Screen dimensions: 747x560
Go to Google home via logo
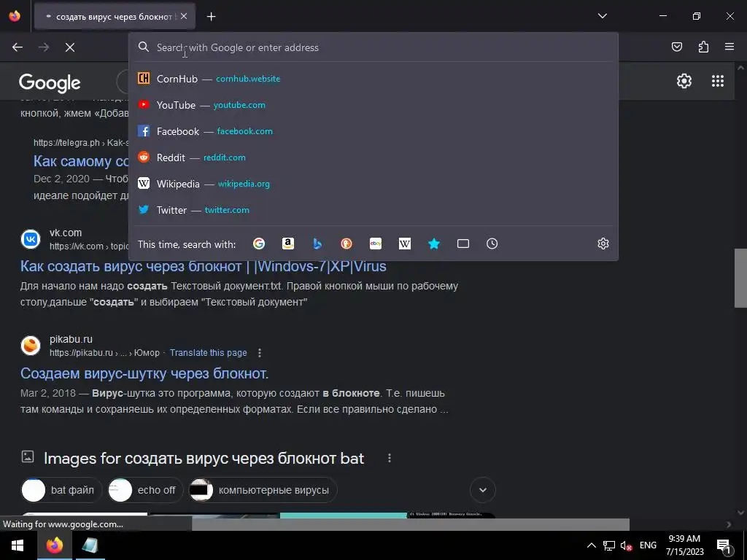coord(50,83)
